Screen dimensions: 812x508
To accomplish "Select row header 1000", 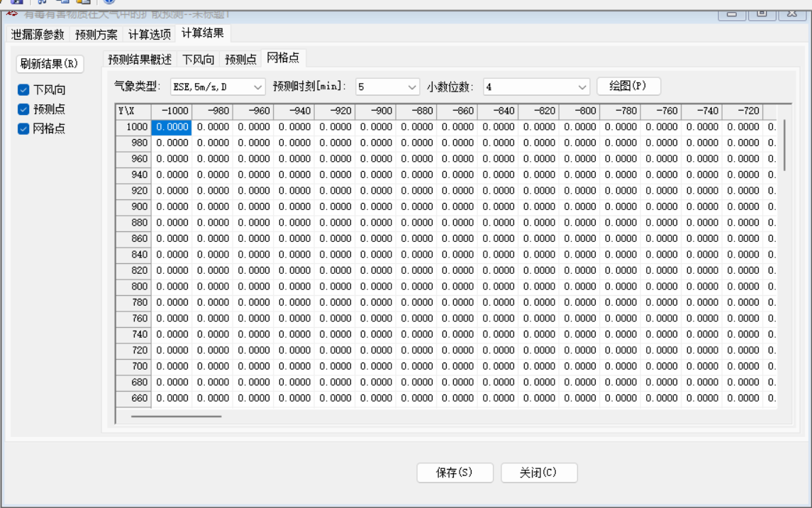I will click(x=133, y=127).
